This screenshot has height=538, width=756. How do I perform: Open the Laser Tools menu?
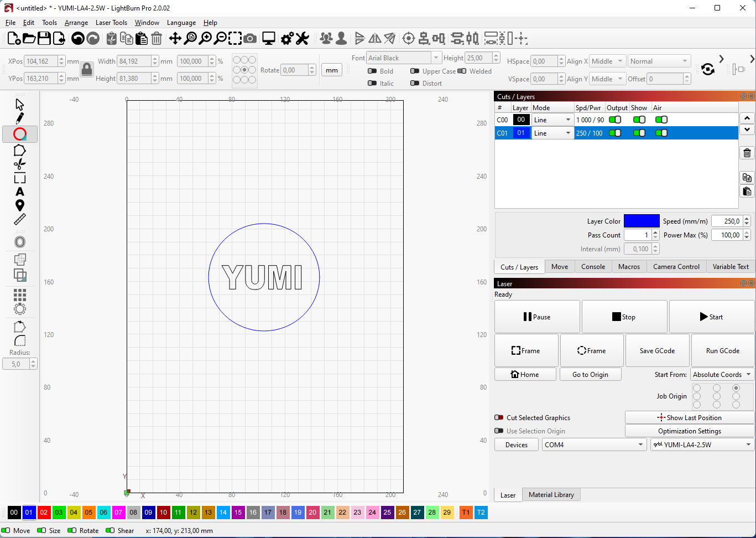pos(111,23)
